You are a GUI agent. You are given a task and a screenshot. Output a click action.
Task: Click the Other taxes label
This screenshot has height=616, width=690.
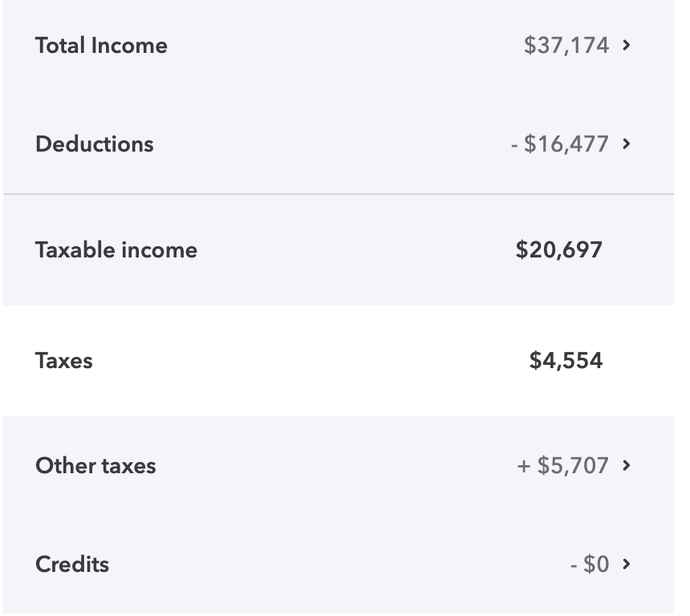(95, 465)
